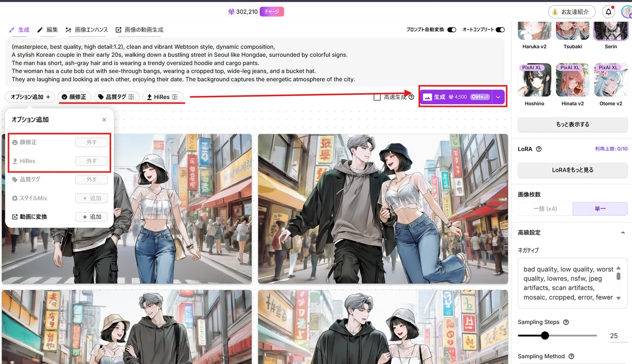Click the スタイルMix icon in popup
The image size is (632, 364).
[x=15, y=198]
